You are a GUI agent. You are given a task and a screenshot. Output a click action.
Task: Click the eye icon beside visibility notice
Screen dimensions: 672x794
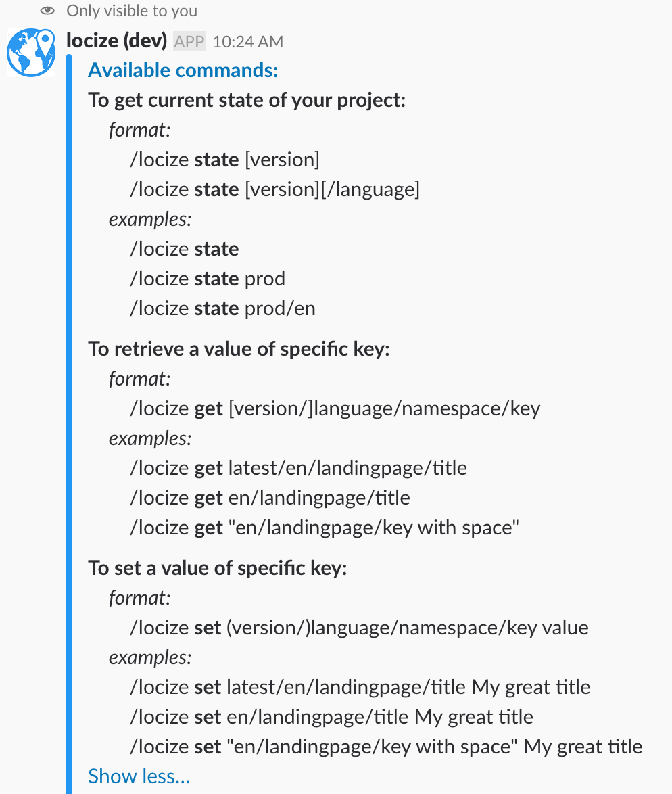coord(47,11)
